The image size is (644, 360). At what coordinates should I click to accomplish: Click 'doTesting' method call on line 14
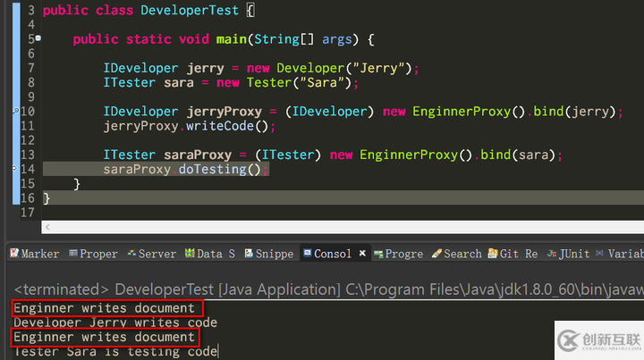(x=212, y=169)
